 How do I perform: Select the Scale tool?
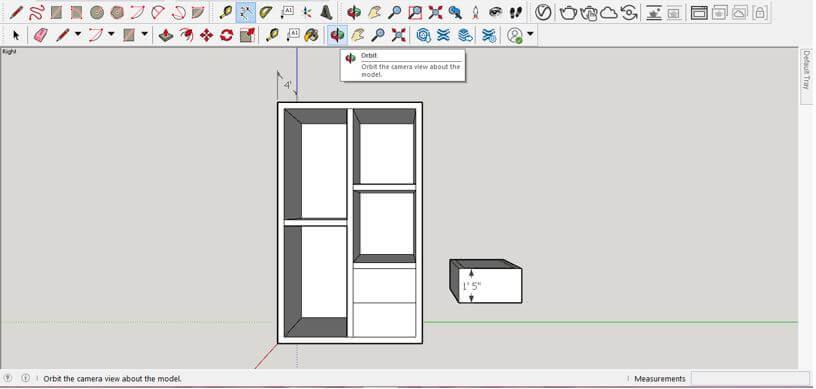click(247, 35)
